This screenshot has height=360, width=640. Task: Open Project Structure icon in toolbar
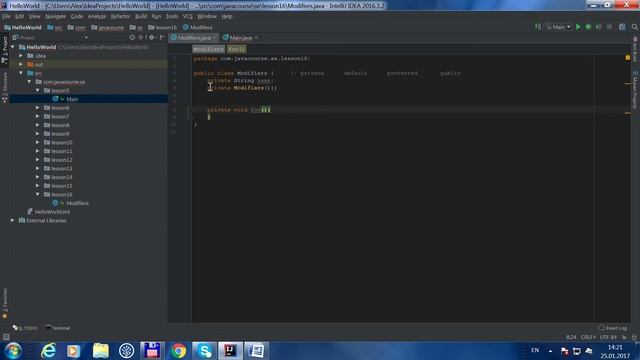(x=622, y=27)
